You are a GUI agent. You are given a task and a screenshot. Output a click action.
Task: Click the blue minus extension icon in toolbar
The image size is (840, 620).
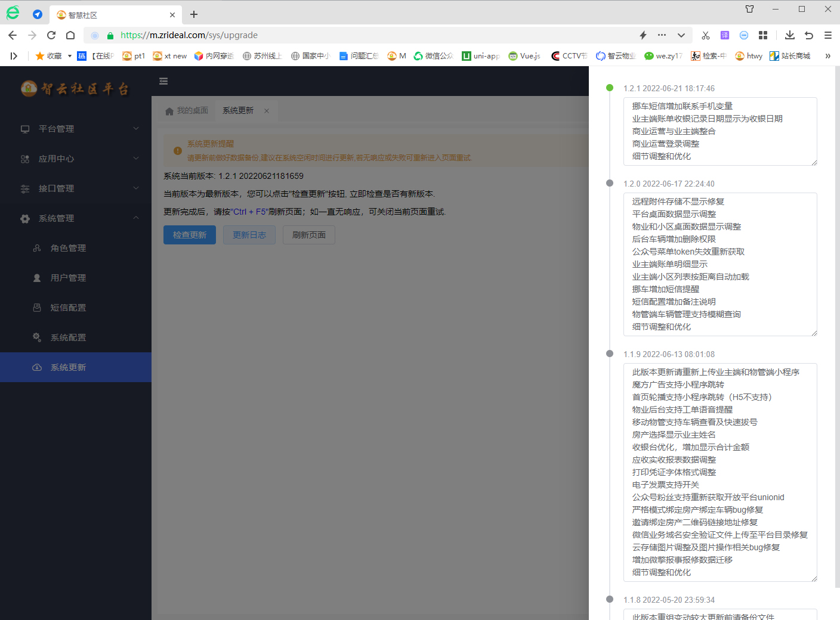(x=744, y=35)
